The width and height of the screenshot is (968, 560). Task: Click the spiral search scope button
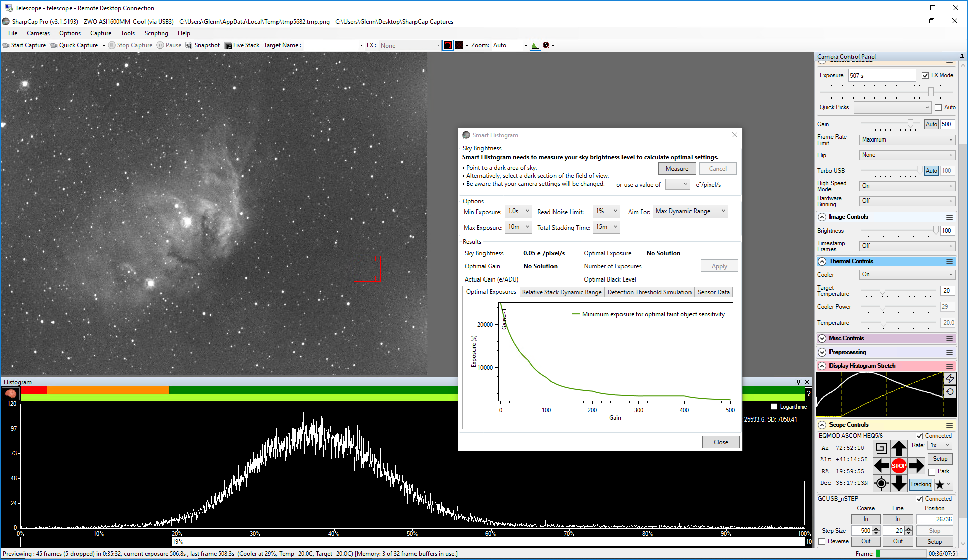[881, 448]
